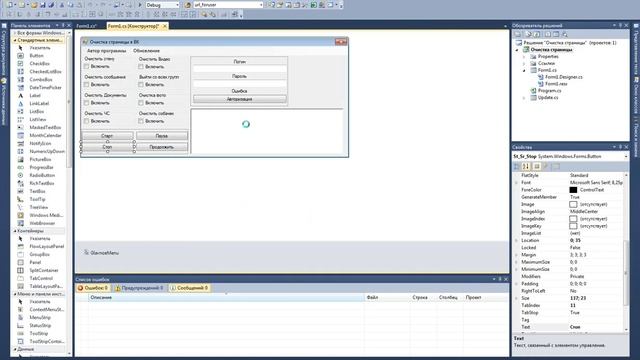Screen dimensions: 640x360
Task: Select the Стоп button on the form
Action: (108, 147)
